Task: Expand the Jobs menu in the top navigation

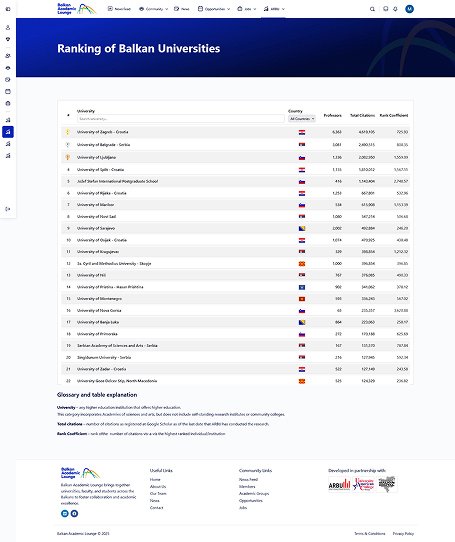Action: click(247, 9)
